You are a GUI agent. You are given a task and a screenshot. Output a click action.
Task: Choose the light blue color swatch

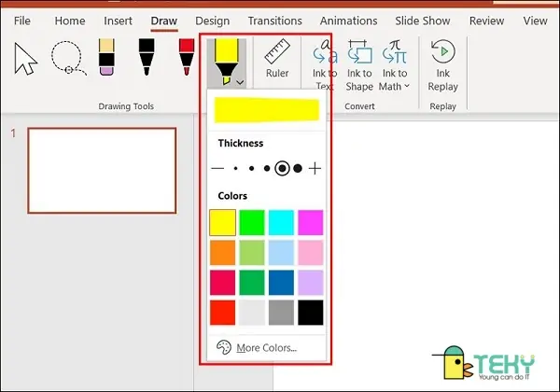281,253
